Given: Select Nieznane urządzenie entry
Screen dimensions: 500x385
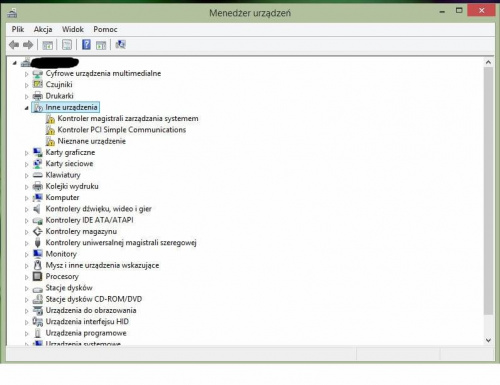Looking at the screenshot, I should point(92,141).
